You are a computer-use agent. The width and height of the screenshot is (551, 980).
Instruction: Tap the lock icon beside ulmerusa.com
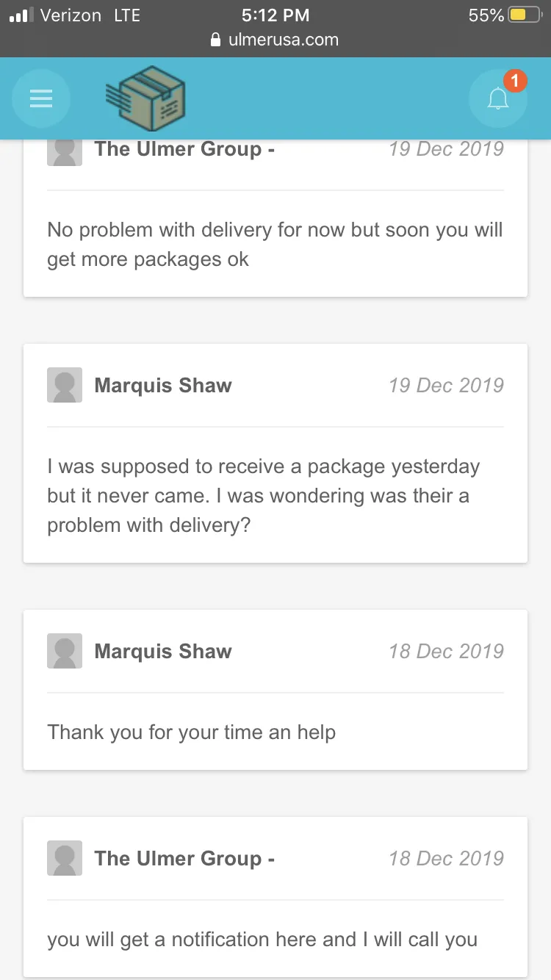pos(215,40)
